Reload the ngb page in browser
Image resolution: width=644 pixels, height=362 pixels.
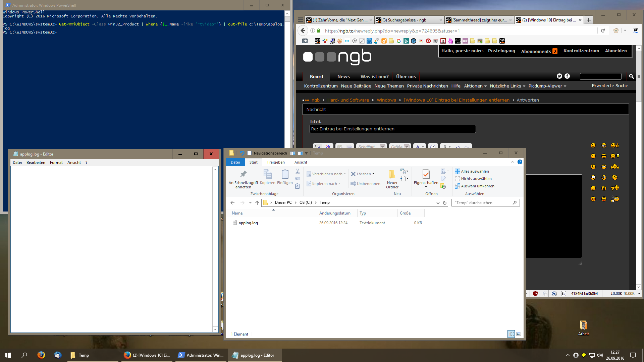603,31
